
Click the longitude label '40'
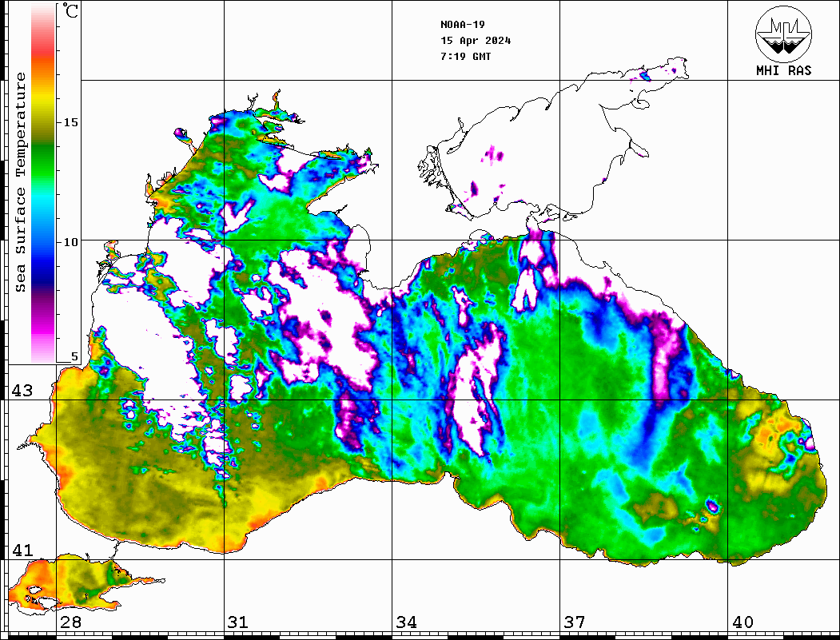[742, 622]
